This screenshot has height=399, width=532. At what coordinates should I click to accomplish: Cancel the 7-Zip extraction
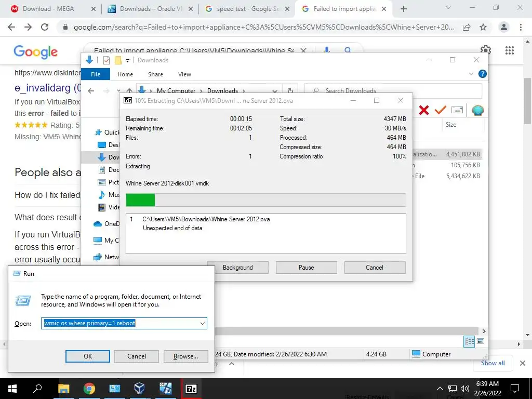point(375,268)
